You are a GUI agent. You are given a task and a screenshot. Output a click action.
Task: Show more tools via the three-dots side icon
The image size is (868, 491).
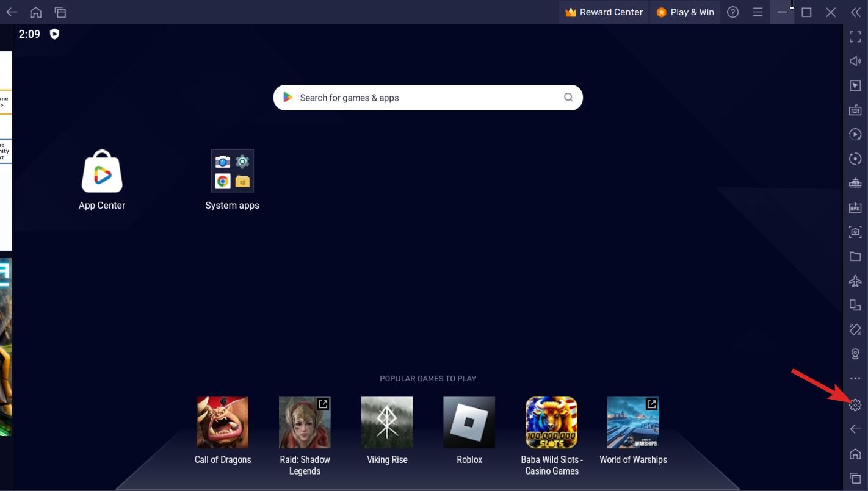[x=855, y=379]
